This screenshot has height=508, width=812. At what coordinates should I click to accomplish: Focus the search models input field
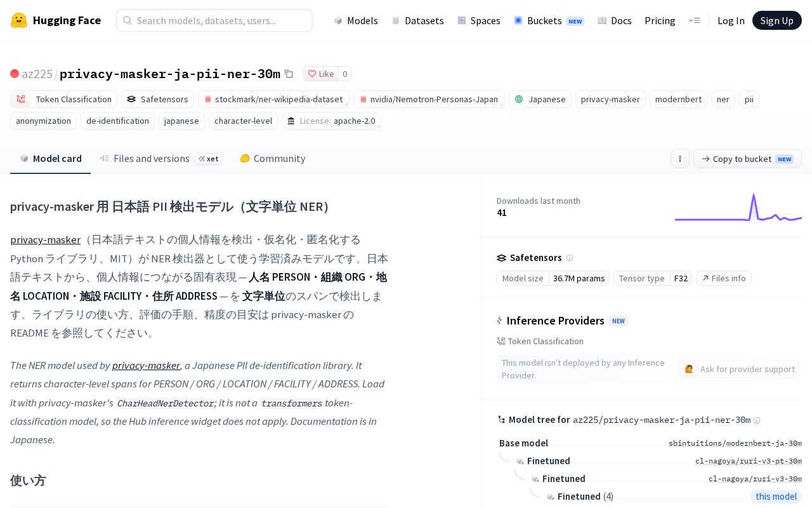coord(214,20)
